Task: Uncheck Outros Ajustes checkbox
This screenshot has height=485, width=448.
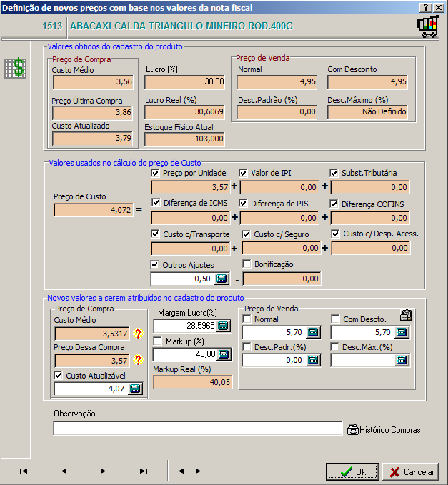Action: (154, 264)
